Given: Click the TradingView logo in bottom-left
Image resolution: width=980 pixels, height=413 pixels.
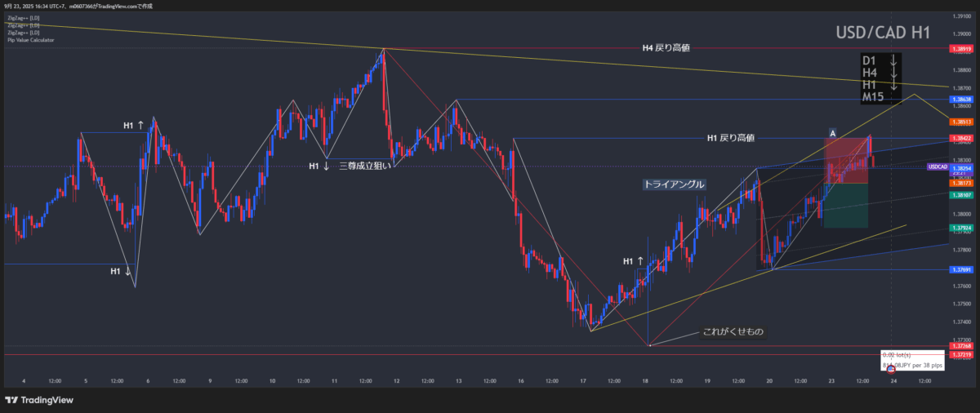Looking at the screenshot, I should [39, 399].
